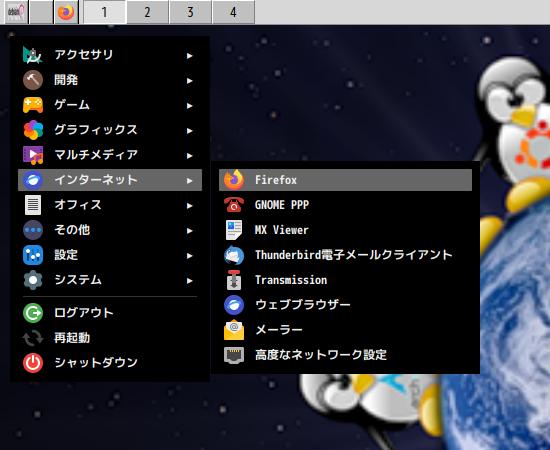Expand the ゲーム submenu arrow

coord(189,106)
